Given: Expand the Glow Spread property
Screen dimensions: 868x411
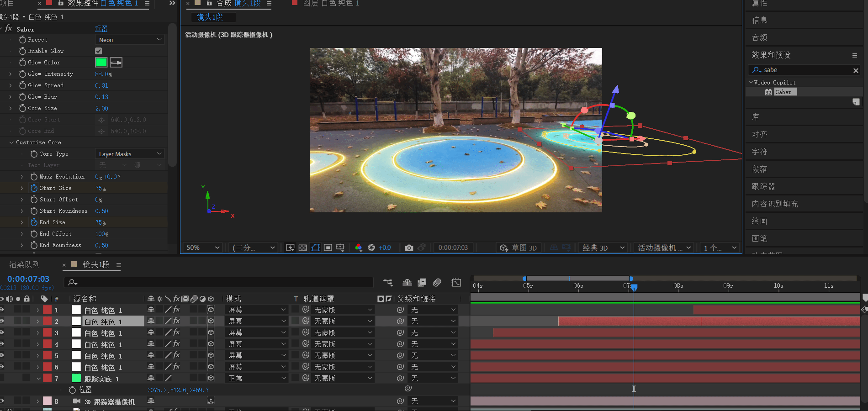Looking at the screenshot, I should click(11, 85).
